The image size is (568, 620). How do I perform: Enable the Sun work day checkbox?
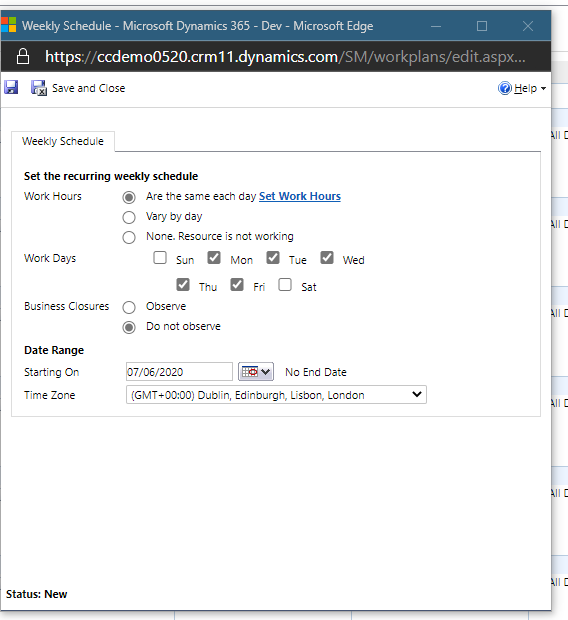[160, 257]
